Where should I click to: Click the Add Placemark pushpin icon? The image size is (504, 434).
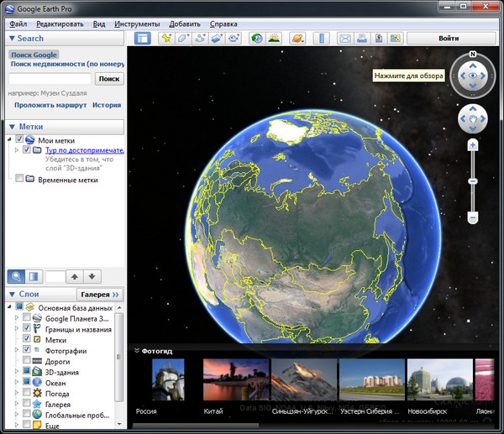(166, 39)
